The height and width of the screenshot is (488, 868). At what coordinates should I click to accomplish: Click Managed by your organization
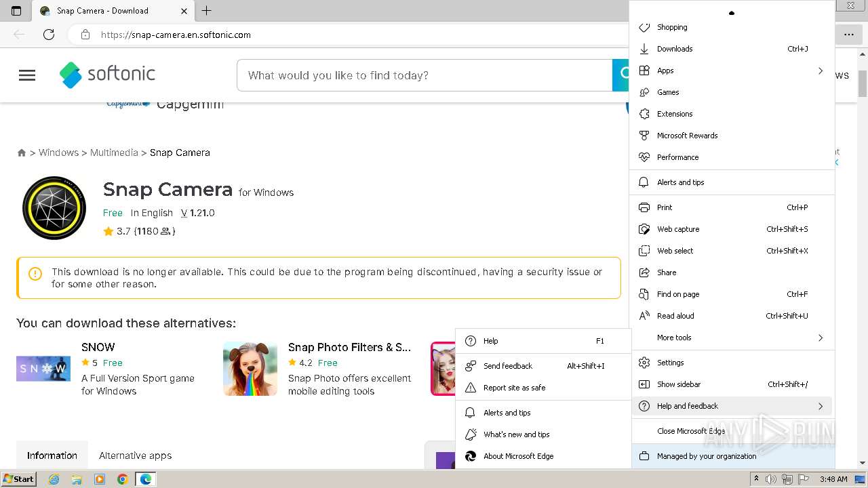[732, 456]
